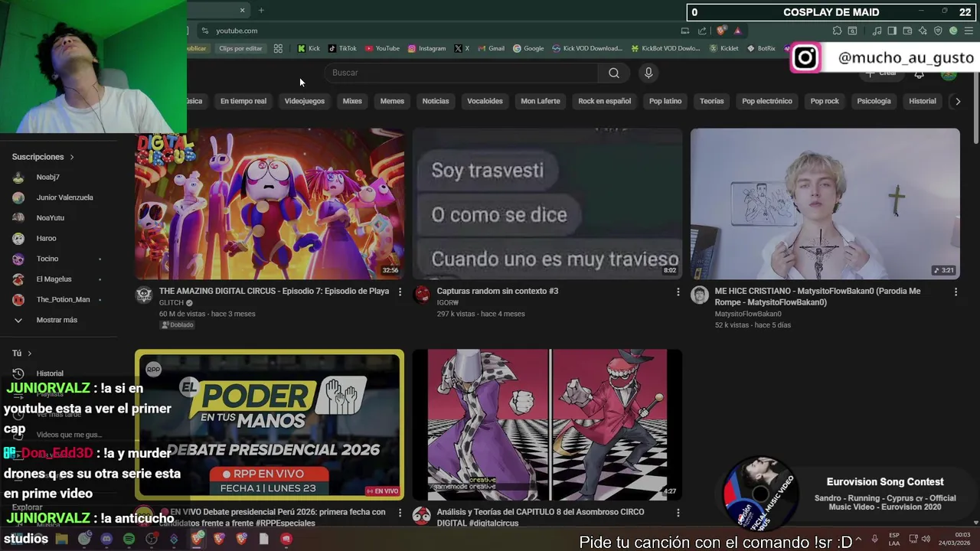Close the current browser tab

(x=242, y=10)
